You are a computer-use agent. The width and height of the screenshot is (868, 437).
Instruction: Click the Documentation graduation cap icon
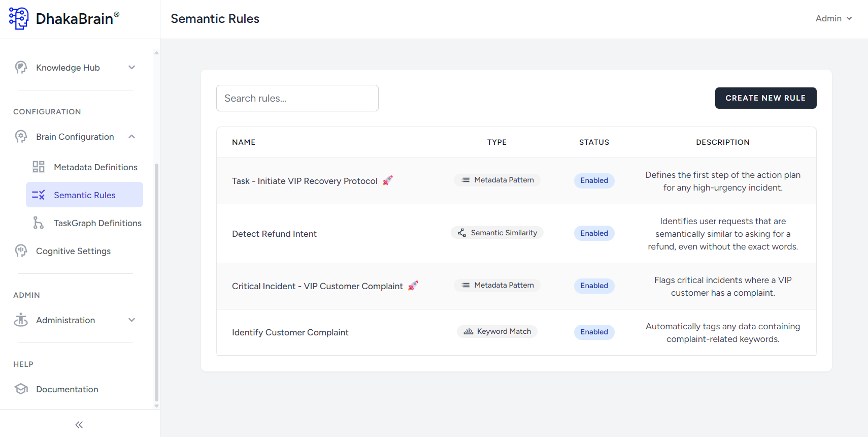point(21,389)
